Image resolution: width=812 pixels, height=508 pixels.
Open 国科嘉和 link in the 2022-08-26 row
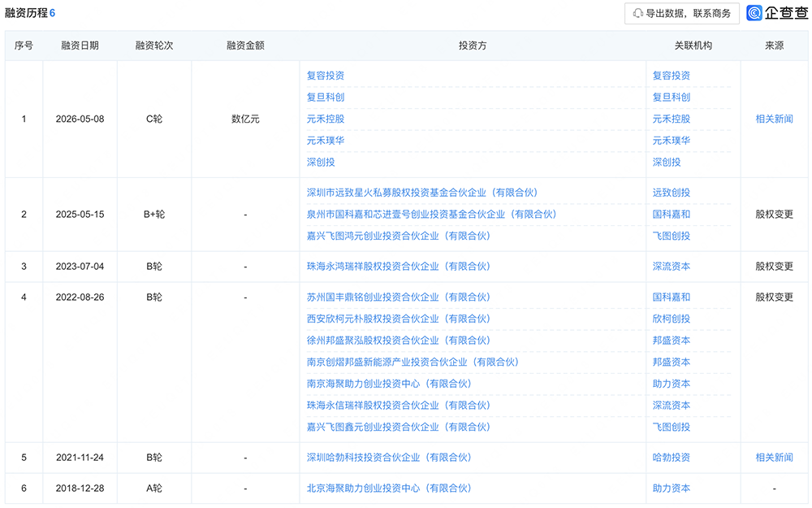pyautogui.click(x=672, y=297)
